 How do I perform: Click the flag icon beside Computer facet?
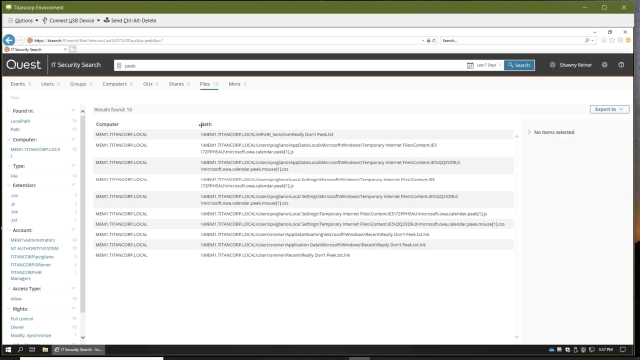pyautogui.click(x=74, y=139)
